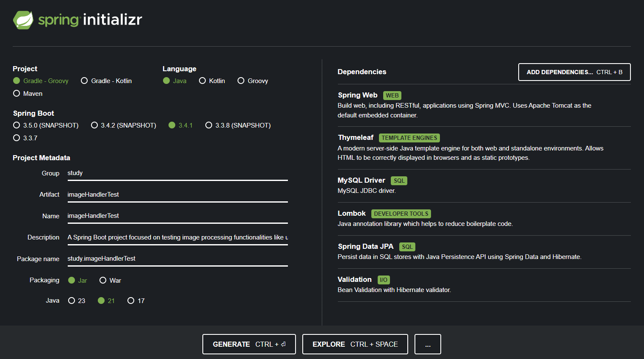Click the Name input field
Viewport: 644px width, 359px height.
177,216
